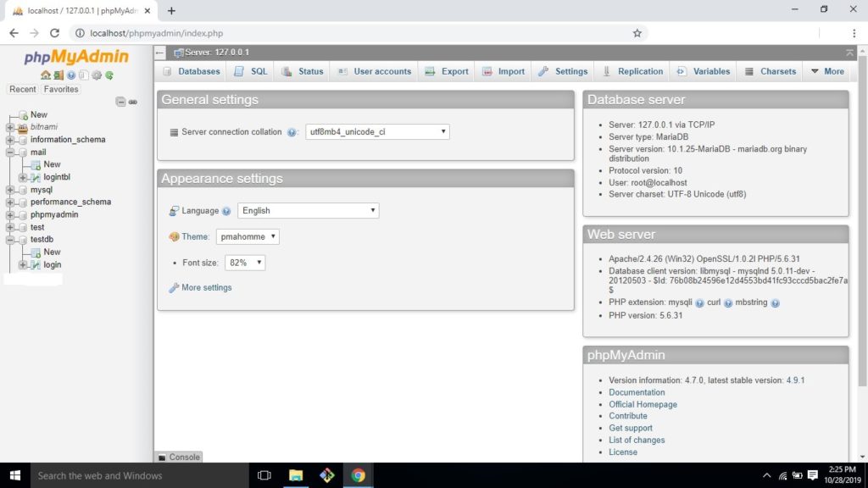
Task: Click the Log out icon in navigation panel
Action: 58,75
